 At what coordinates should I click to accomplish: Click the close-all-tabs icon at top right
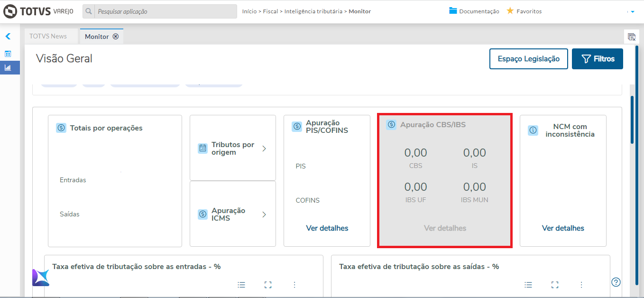tap(631, 37)
